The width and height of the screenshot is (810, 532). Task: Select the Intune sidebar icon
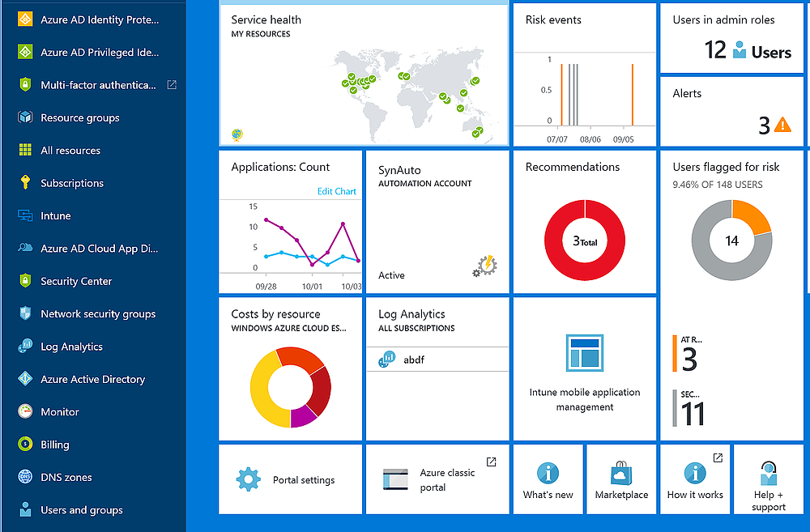tap(25, 215)
